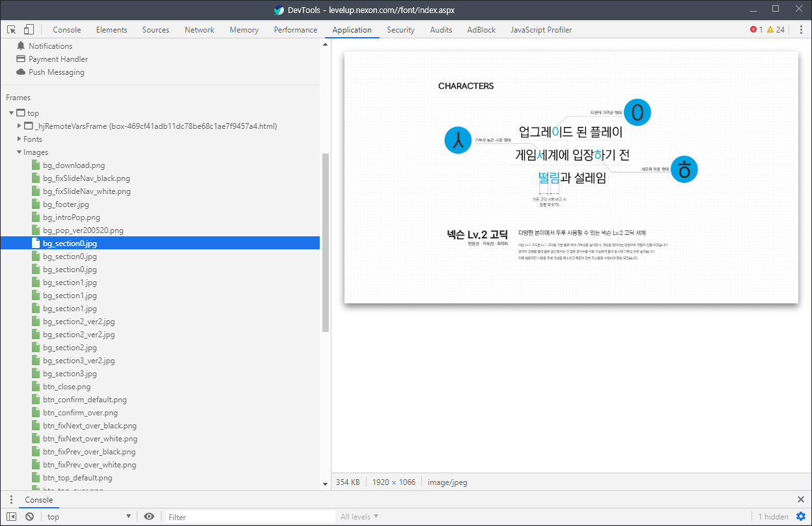Click the '1920 × 1066' dimensions text
The image size is (812, 526).
393,482
